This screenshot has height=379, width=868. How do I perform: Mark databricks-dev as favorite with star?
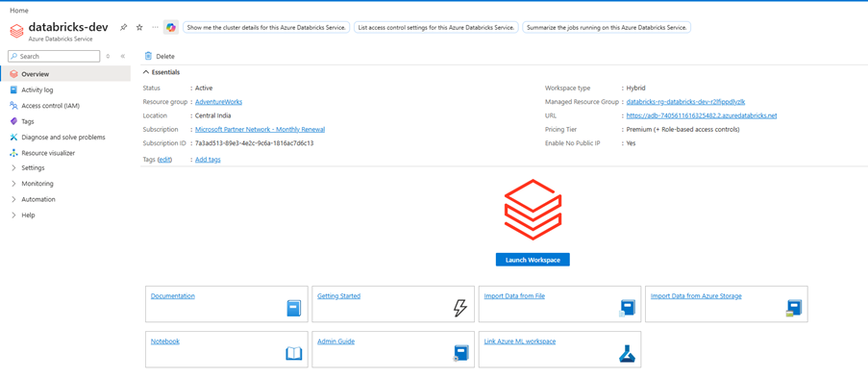[x=139, y=27]
